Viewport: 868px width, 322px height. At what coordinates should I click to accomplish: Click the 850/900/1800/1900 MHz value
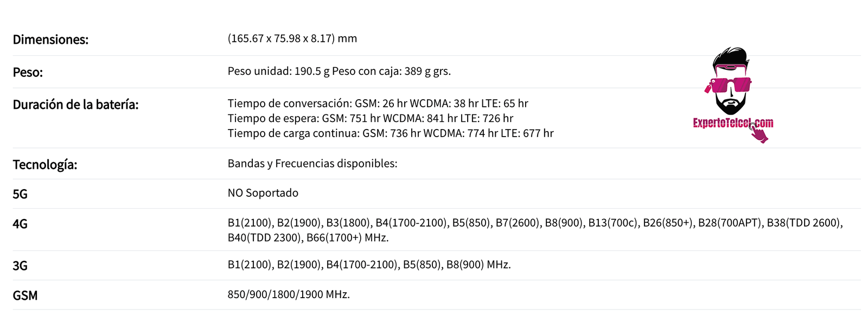pos(289,294)
